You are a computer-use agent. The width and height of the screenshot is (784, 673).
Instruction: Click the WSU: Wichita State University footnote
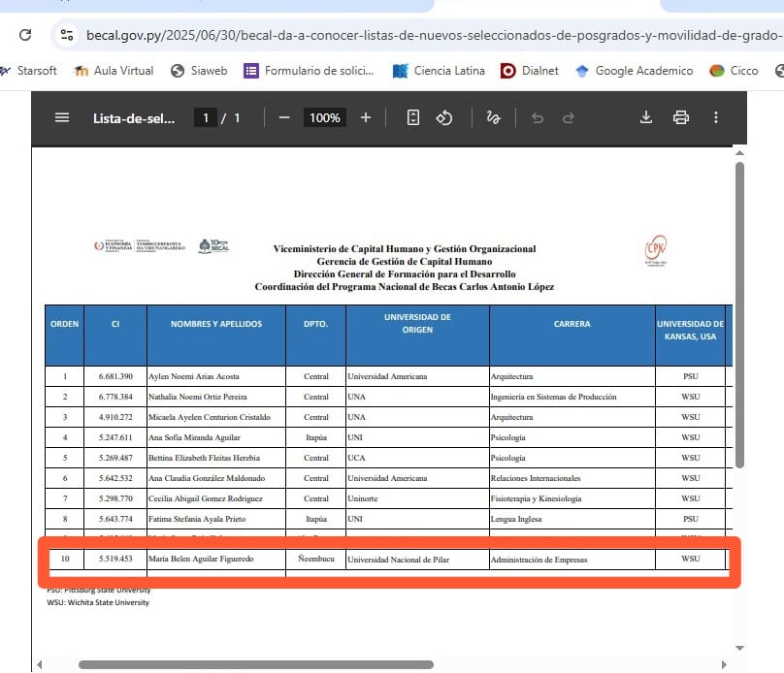click(98, 602)
